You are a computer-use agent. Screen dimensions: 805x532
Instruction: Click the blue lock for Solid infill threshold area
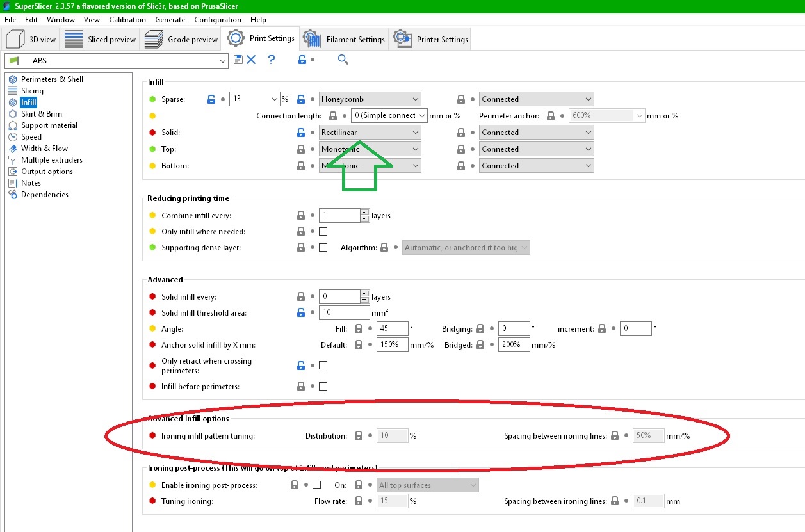[301, 313]
